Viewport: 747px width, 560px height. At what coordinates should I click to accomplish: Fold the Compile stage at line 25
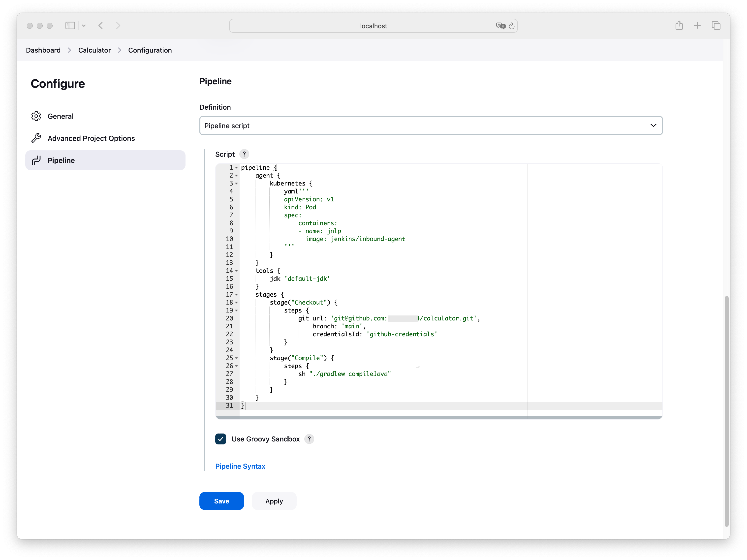pyautogui.click(x=236, y=358)
